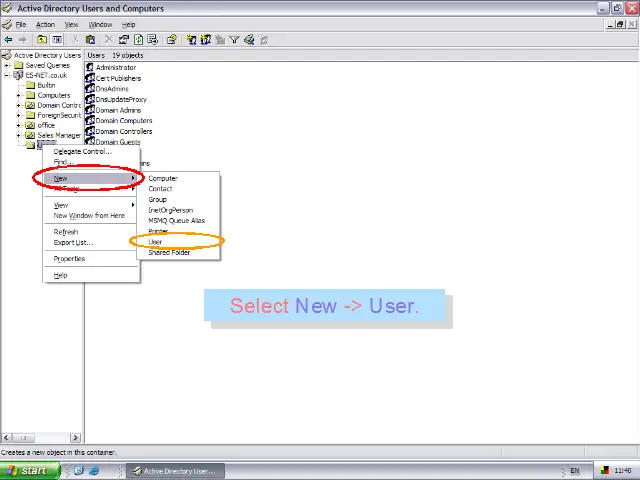640x480 pixels.
Task: Expand the Computers tree node
Action: point(18,95)
